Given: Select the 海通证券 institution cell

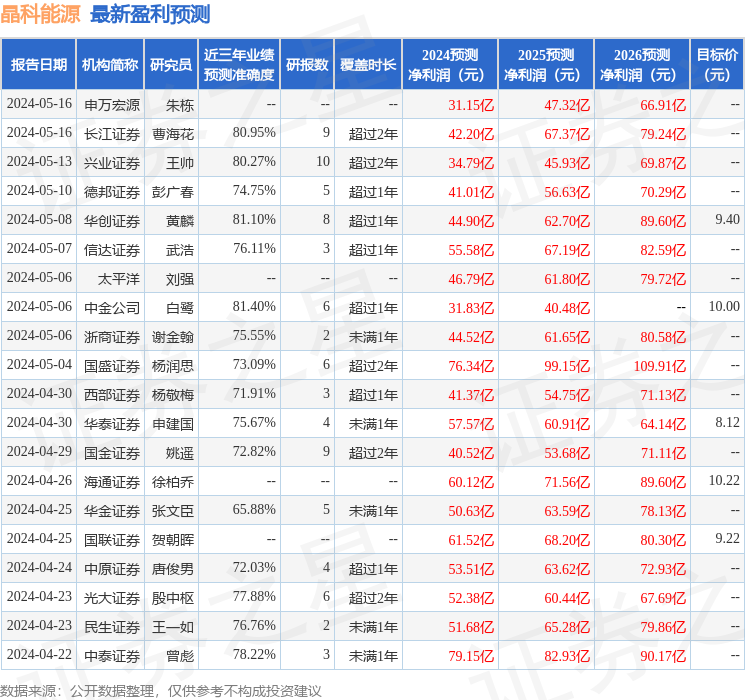Looking at the screenshot, I should tap(112, 482).
